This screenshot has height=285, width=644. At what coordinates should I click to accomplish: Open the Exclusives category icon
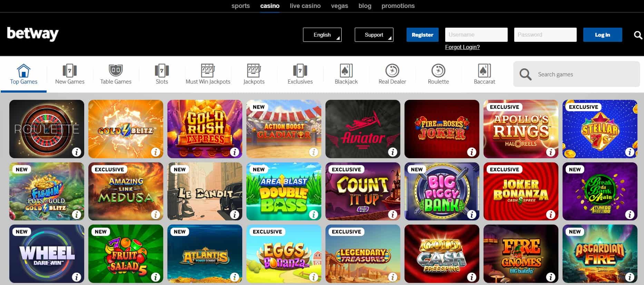coord(300,70)
